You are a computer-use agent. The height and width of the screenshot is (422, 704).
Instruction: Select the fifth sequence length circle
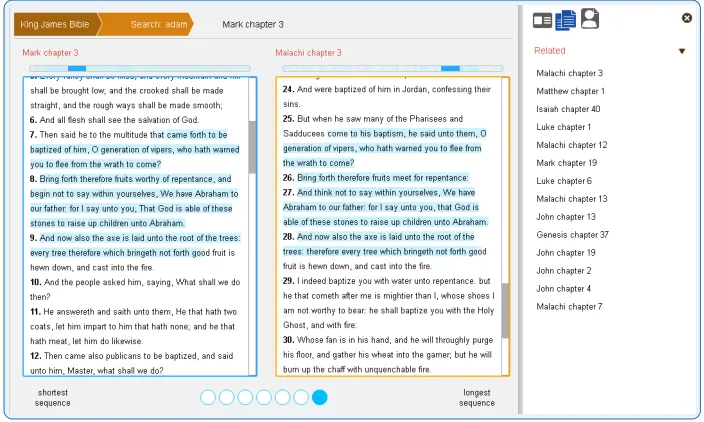(x=282, y=397)
